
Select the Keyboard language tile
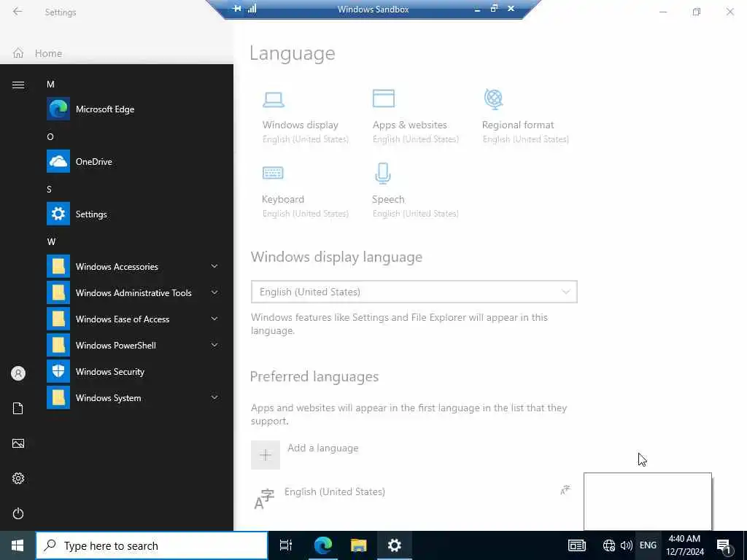point(306,191)
